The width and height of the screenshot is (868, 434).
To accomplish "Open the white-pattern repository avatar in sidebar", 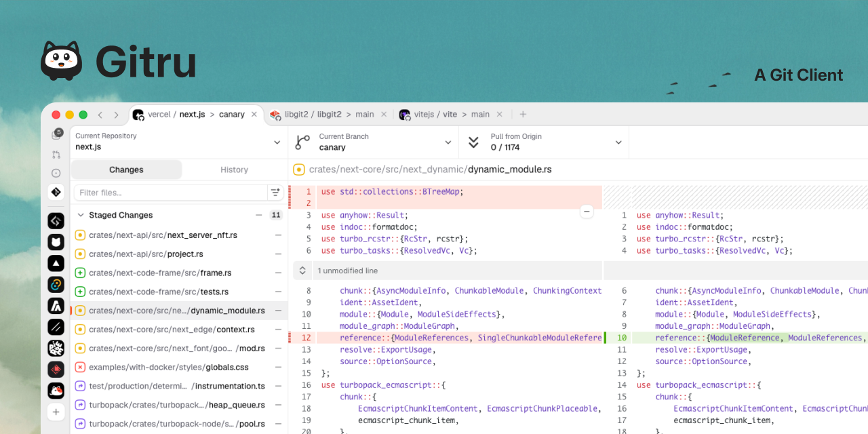I will pos(56,349).
